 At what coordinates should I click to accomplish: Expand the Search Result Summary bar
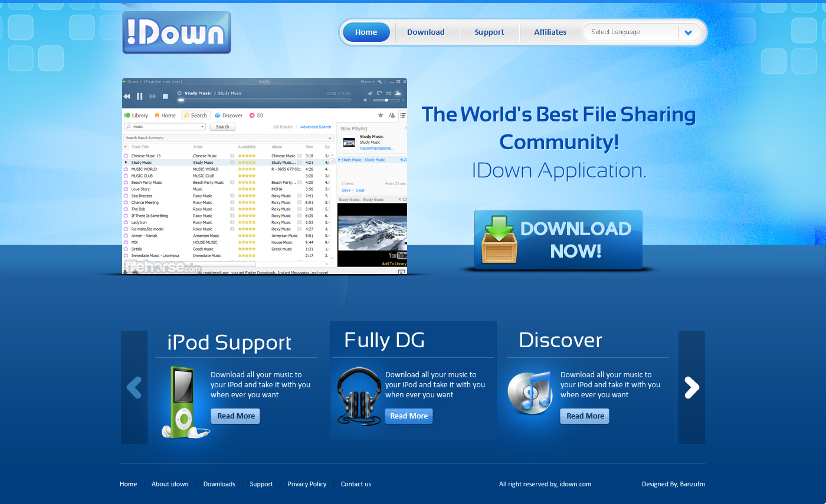pos(228,138)
